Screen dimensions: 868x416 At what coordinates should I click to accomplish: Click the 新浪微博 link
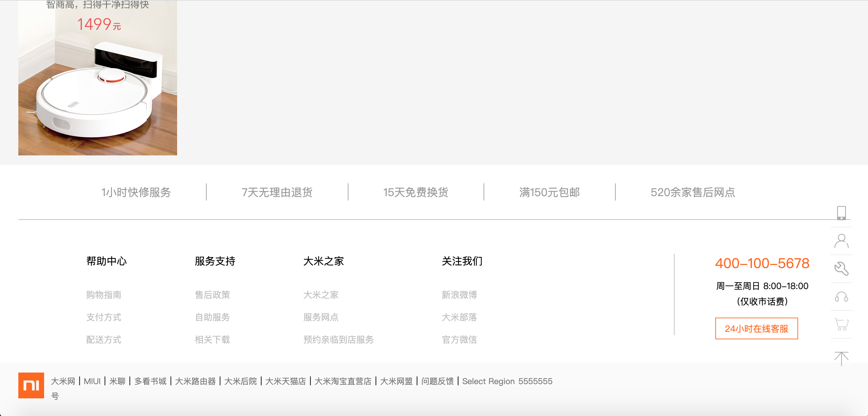(x=459, y=295)
